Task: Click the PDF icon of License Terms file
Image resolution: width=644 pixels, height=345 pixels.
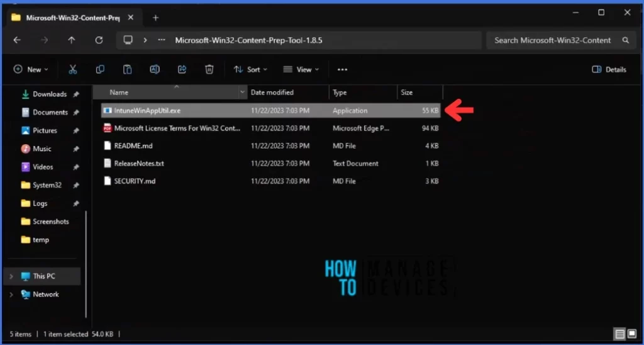Action: (108, 128)
